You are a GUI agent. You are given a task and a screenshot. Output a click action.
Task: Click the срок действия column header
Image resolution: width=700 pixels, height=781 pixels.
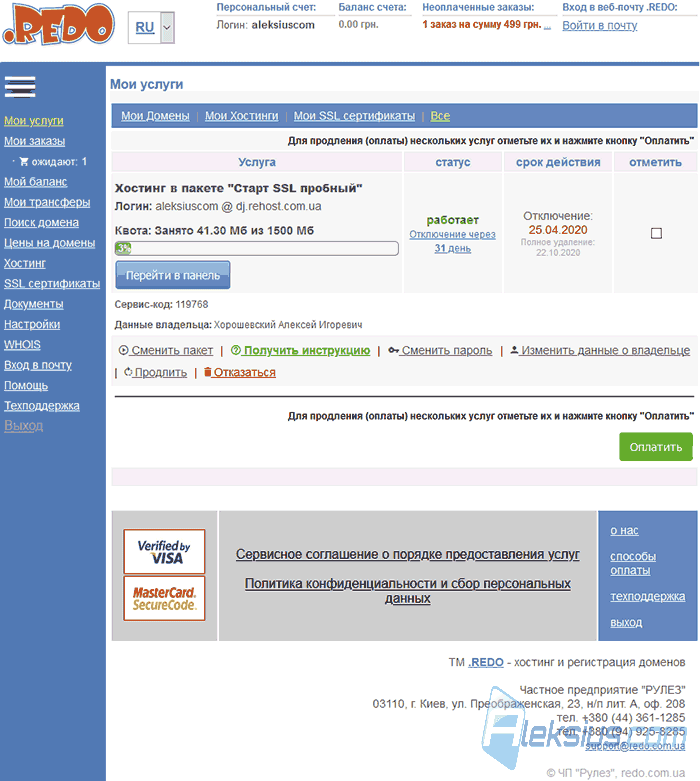[558, 162]
